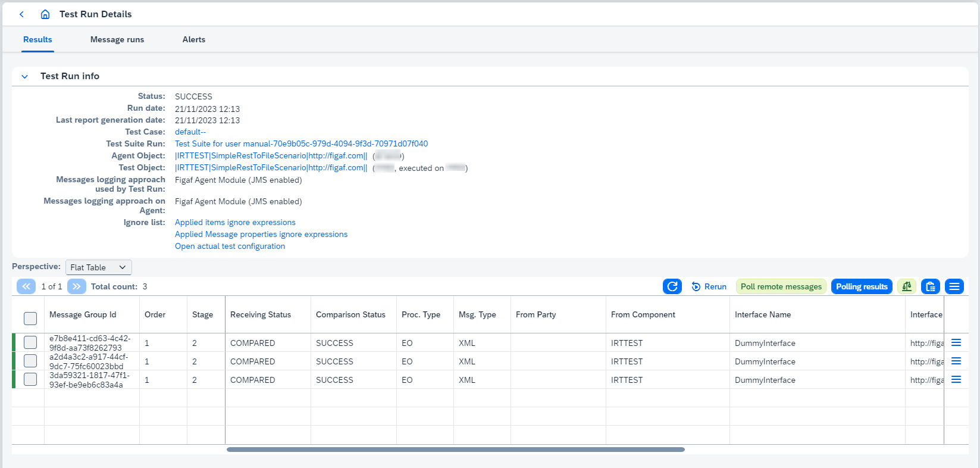Tick the checkbox for row a2d4a3c2
980x468 pixels.
[x=30, y=361]
